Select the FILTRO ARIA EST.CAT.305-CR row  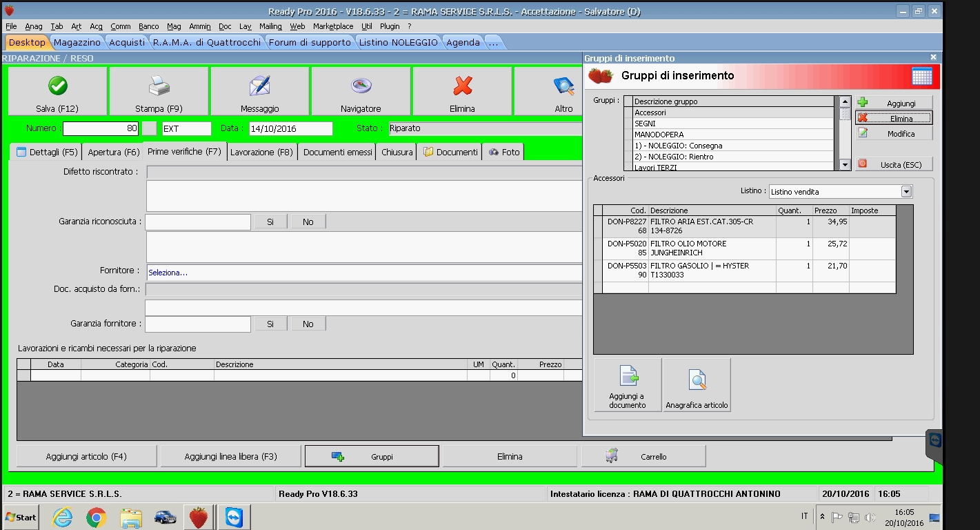(745, 226)
